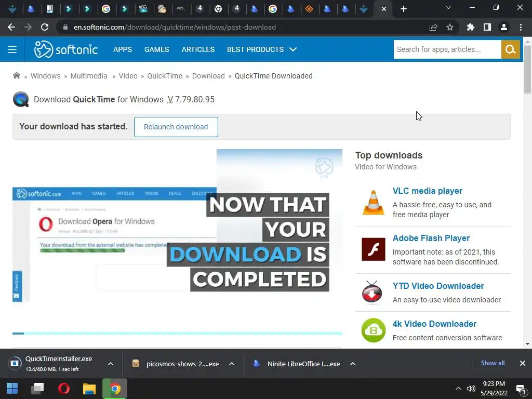Click the 4k Video Downloader green icon
Screen dimensions: 532x399
[373, 330]
